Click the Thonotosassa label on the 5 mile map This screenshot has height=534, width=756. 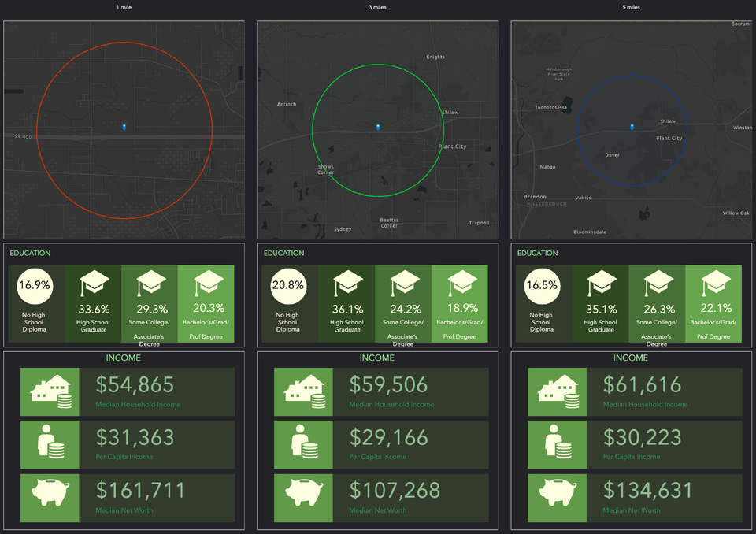point(551,107)
